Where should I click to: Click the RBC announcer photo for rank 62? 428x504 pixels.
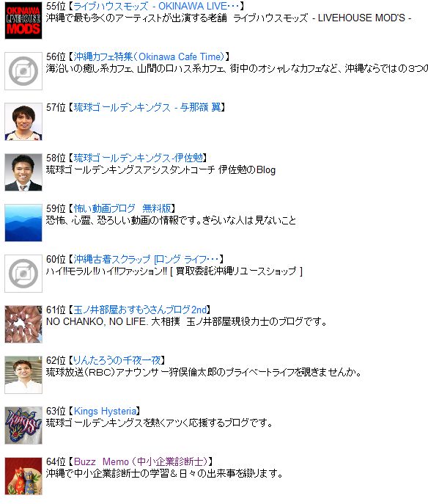click(23, 375)
